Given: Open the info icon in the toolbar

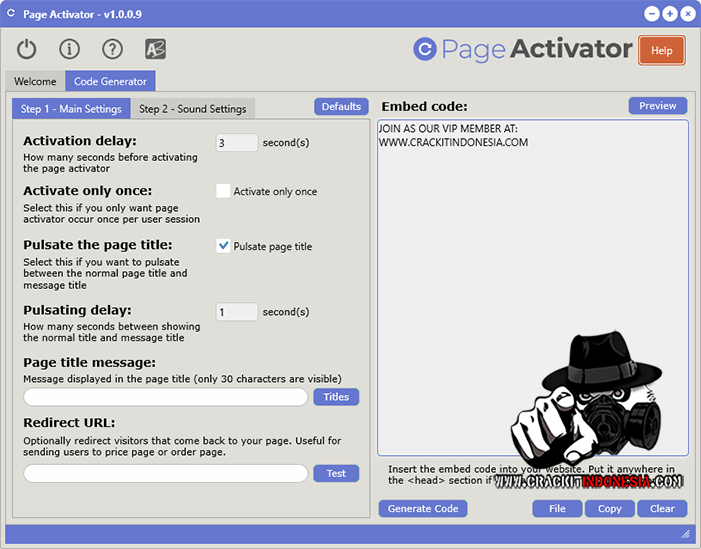Looking at the screenshot, I should click(x=69, y=49).
